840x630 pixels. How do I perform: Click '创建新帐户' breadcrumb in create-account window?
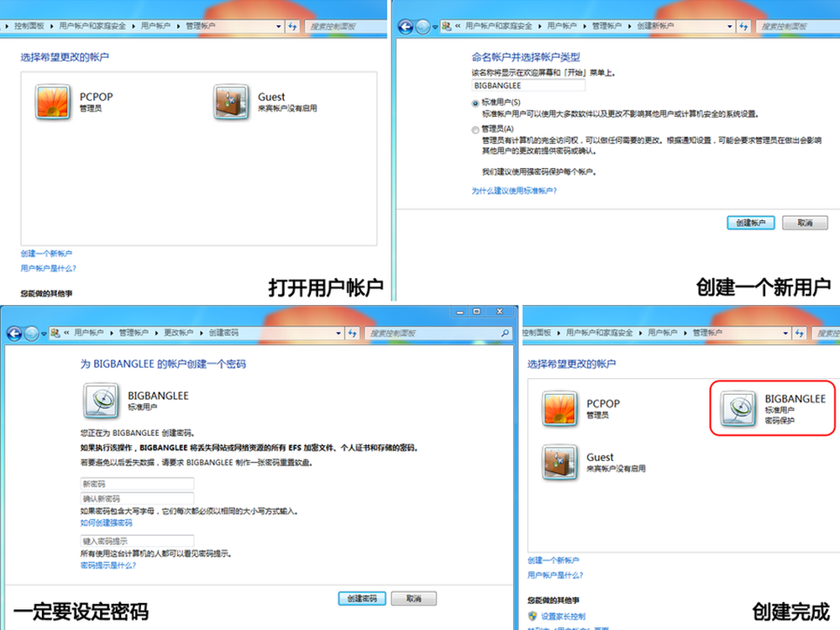pyautogui.click(x=655, y=26)
